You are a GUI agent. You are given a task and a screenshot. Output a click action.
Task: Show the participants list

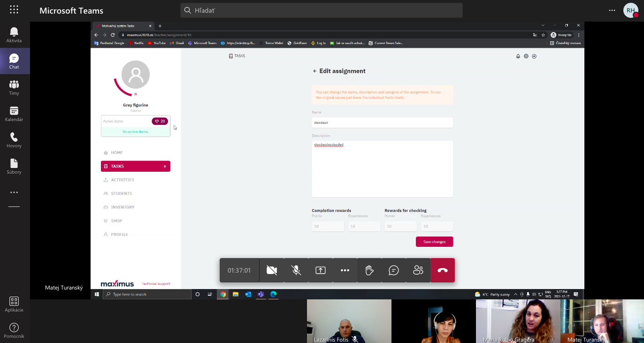pyautogui.click(x=418, y=270)
